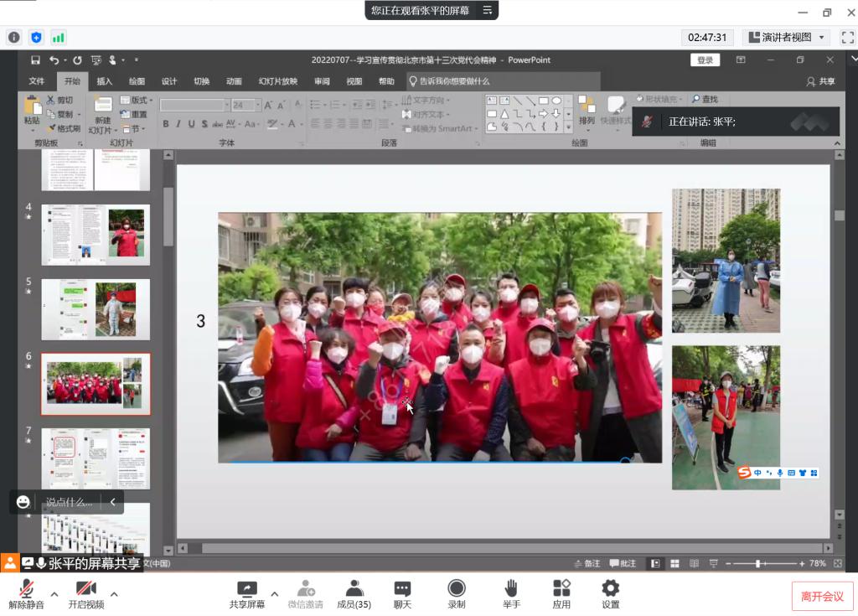Open the Chat panel icon
Viewport: 858px width, 616px height.
click(402, 588)
